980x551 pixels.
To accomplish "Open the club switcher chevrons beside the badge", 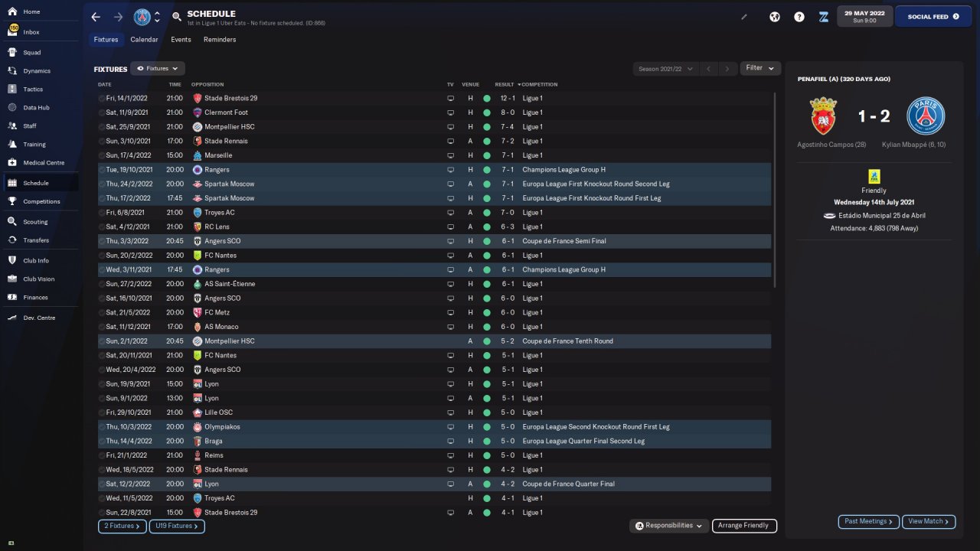I will tap(157, 17).
